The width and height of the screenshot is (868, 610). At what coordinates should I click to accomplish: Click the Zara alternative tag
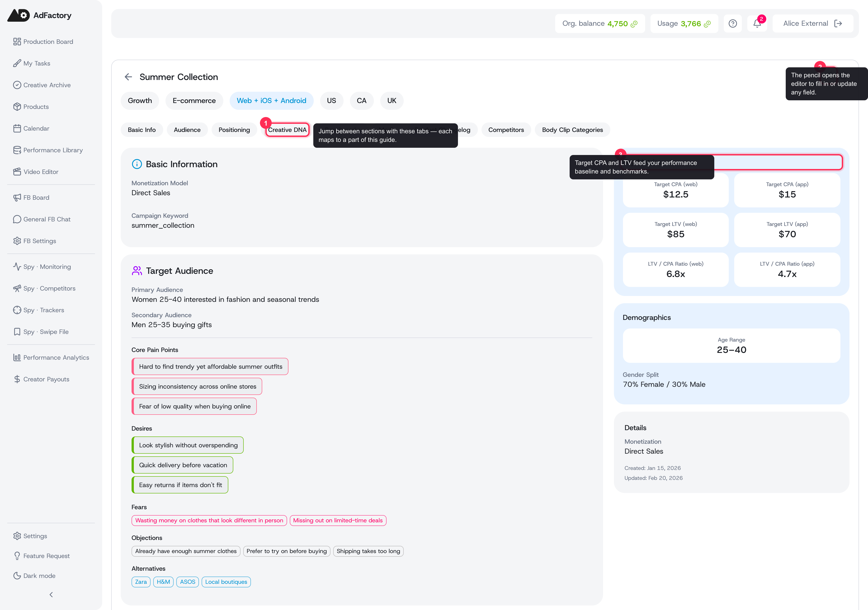click(x=141, y=582)
